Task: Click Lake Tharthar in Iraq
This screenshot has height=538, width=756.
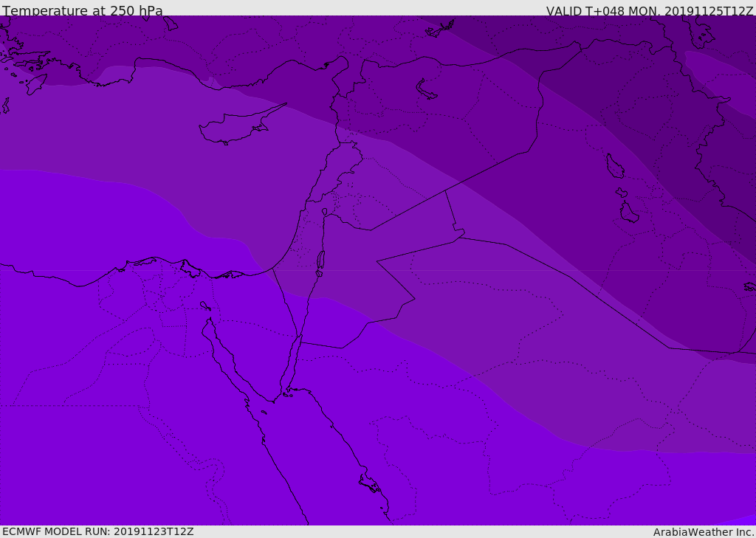Action: 615,166
